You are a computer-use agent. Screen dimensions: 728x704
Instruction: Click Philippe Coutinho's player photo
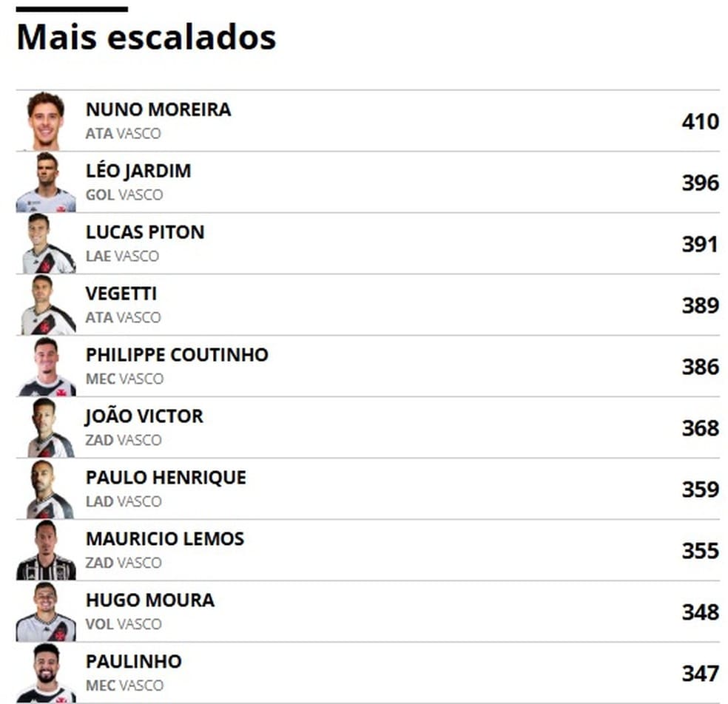46,366
